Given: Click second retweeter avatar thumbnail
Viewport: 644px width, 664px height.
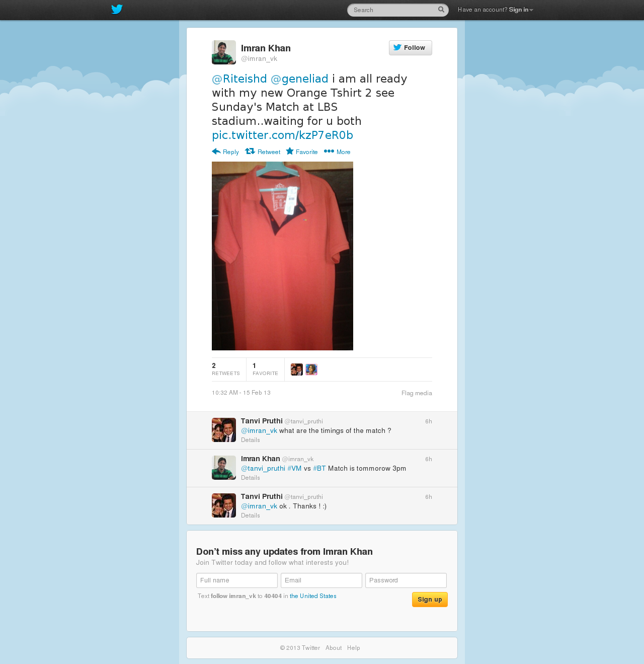Looking at the screenshot, I should tap(311, 370).
